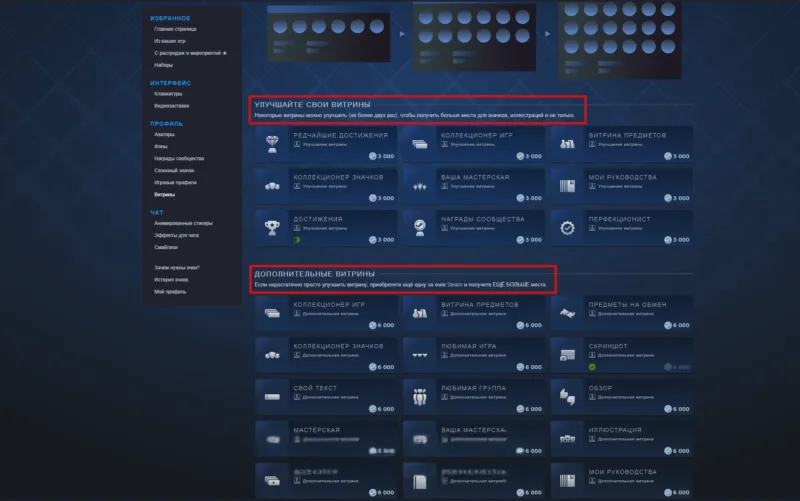Image resolution: width=800 pixels, height=501 pixels.
Task: Click the stacked frames with play symbol icon
Action: pos(272,481)
